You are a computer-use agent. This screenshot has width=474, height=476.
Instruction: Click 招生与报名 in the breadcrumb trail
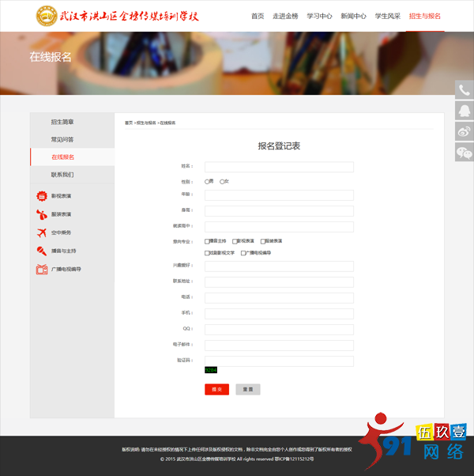point(146,123)
